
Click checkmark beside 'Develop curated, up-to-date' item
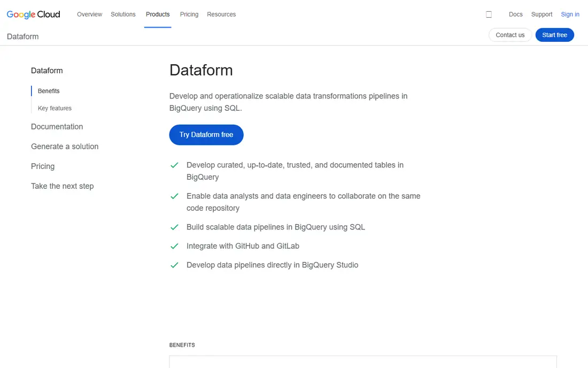[174, 165]
